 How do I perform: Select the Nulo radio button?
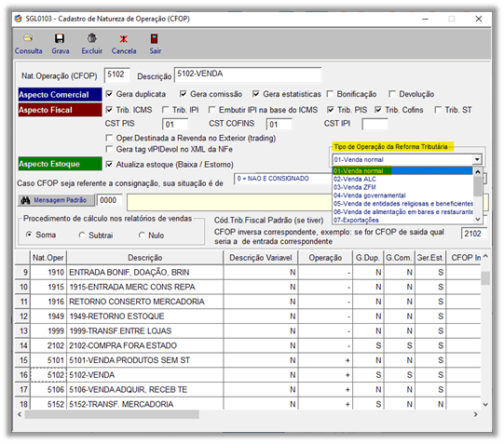142,235
